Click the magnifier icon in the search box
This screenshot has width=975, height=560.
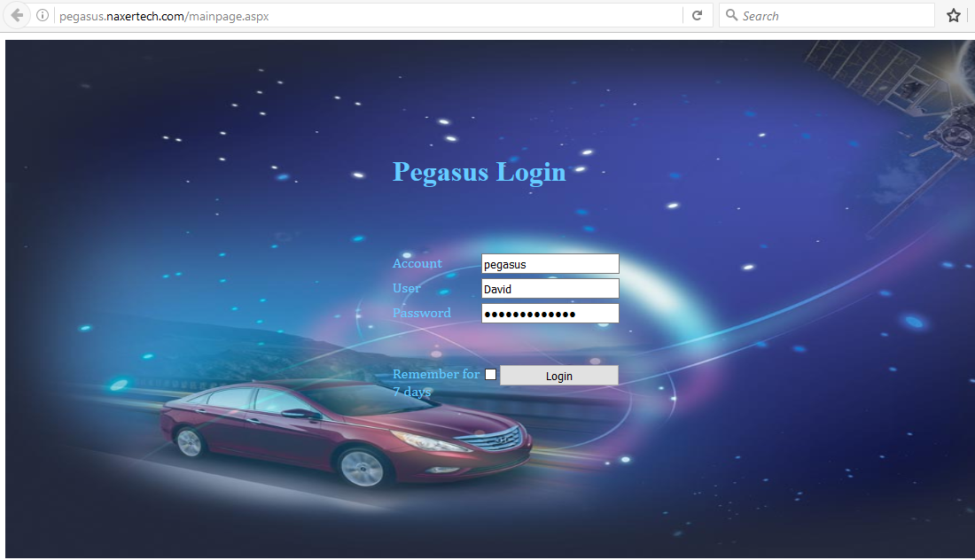click(731, 15)
